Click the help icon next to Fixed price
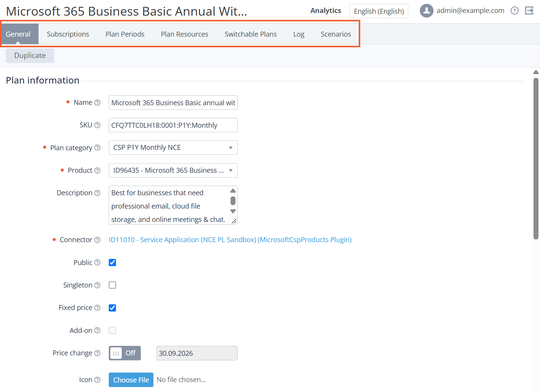540x392 pixels. (97, 308)
